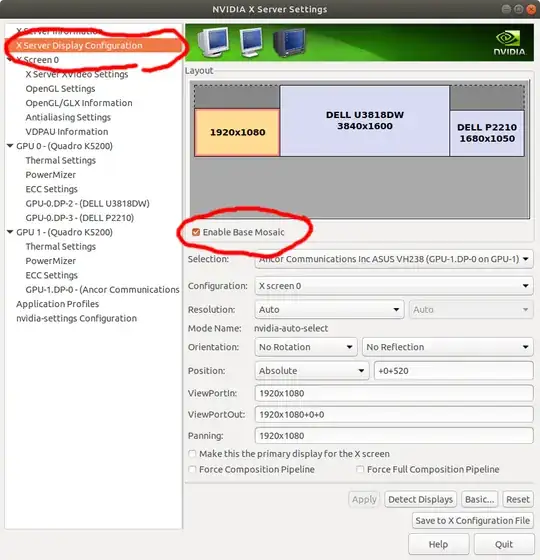Open OpenGL/GLX Information page

tap(79, 103)
